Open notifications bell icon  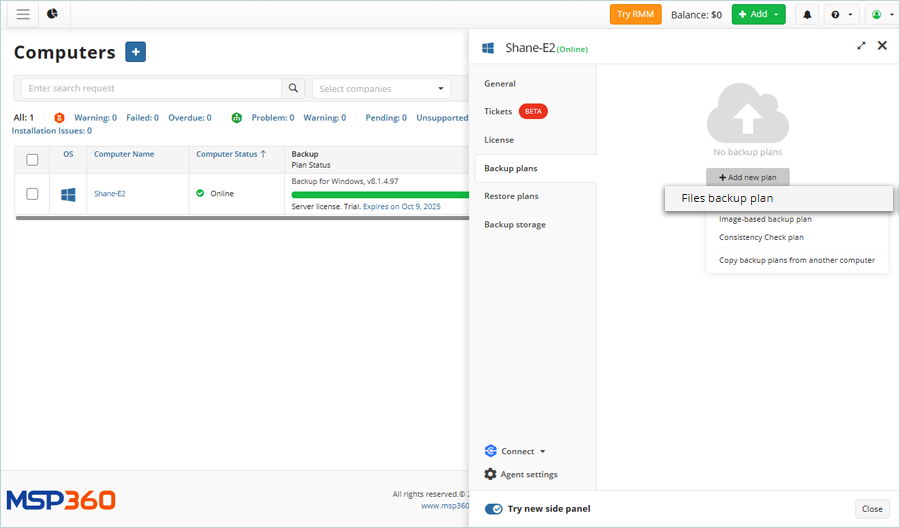click(807, 15)
